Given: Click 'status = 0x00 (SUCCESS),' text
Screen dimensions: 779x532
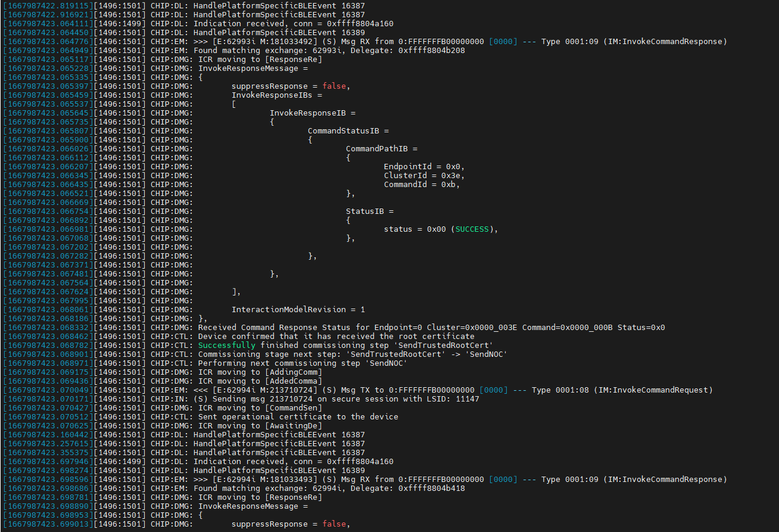Looking at the screenshot, I should (441, 229).
